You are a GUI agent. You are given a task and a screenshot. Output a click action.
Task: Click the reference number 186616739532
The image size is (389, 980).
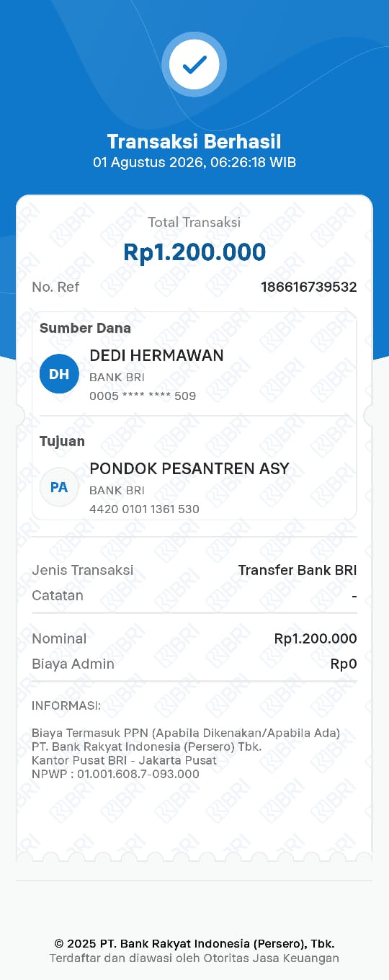click(x=309, y=287)
